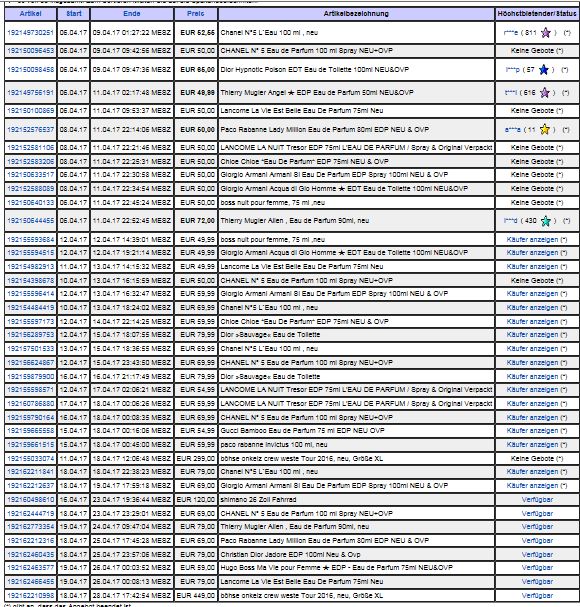The image size is (580, 607).
Task: Show buyer for boss nuit pour femme EUR 49,99
Action: (532, 239)
